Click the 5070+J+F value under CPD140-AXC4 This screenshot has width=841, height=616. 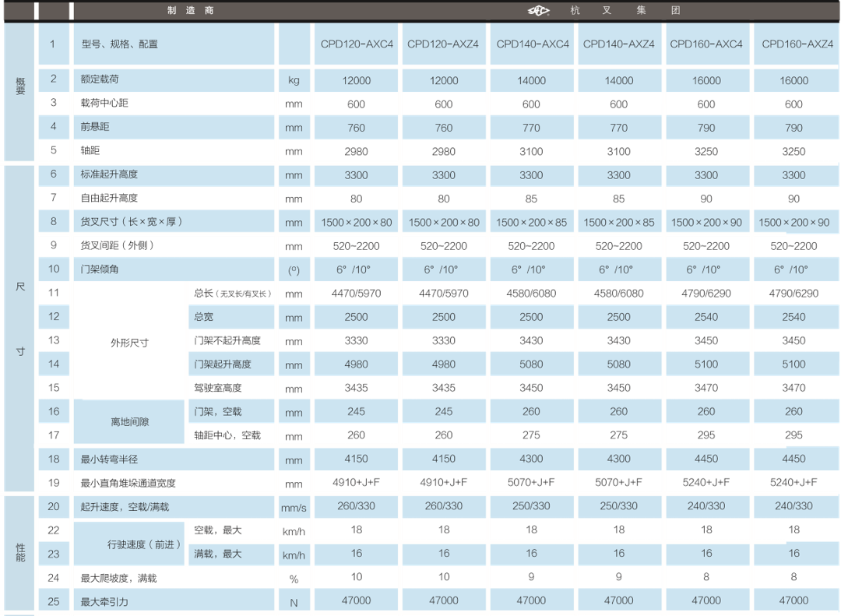[x=531, y=483]
